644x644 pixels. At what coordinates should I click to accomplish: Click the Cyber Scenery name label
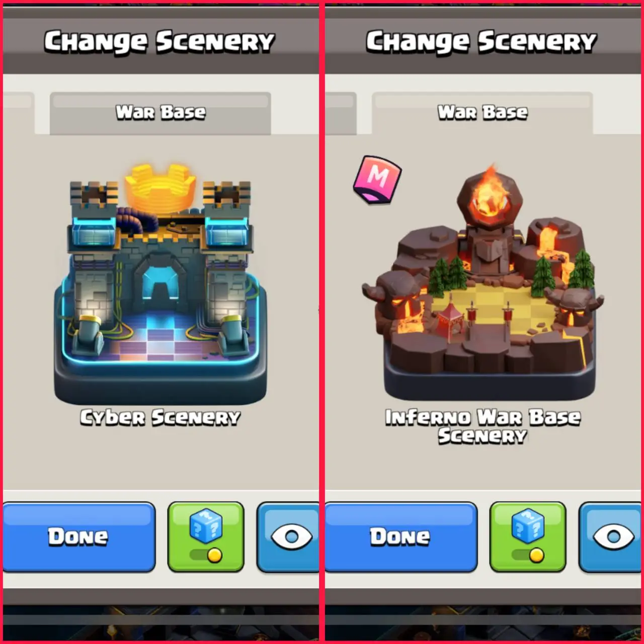click(160, 418)
